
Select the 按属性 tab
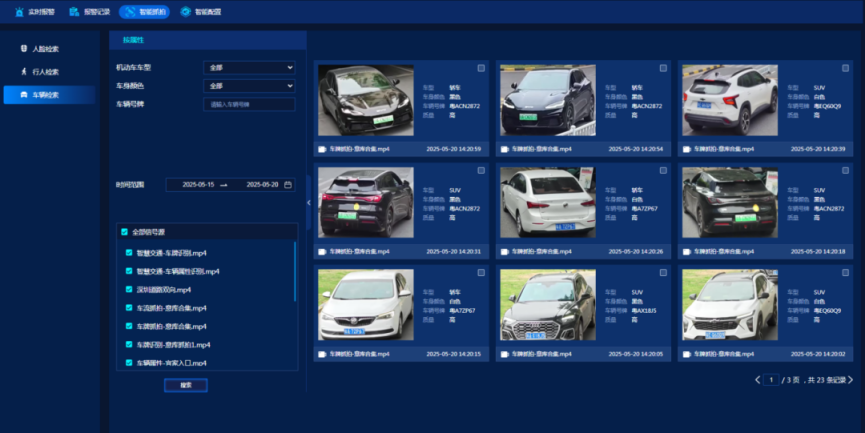pyautogui.click(x=133, y=40)
